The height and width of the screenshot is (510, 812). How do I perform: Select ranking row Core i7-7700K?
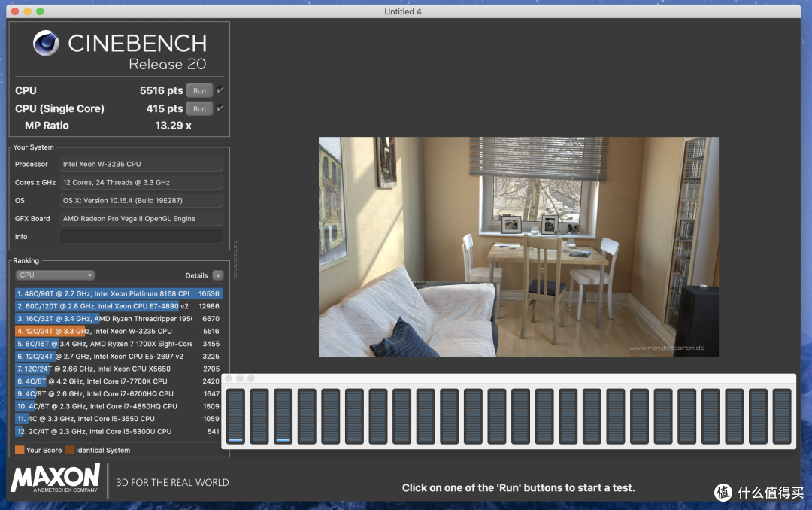click(x=119, y=381)
